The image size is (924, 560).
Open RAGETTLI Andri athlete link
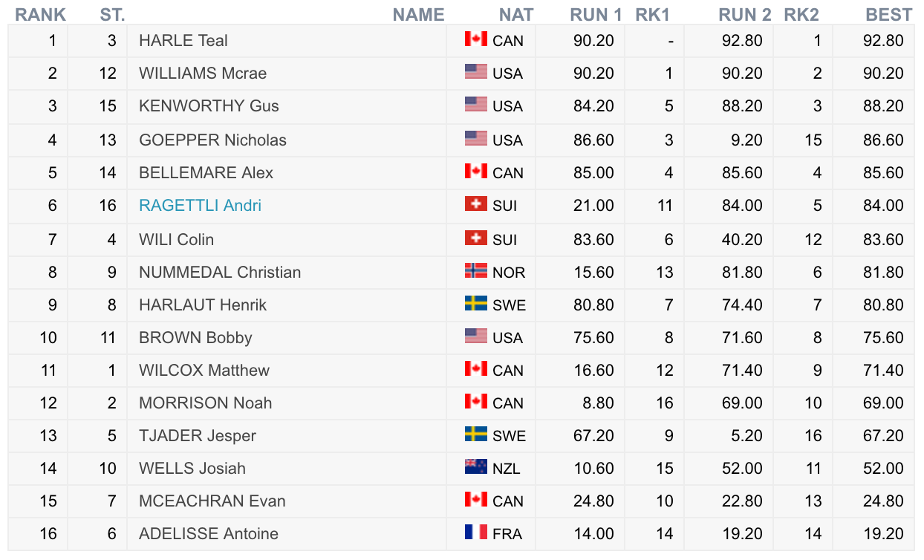pos(200,206)
